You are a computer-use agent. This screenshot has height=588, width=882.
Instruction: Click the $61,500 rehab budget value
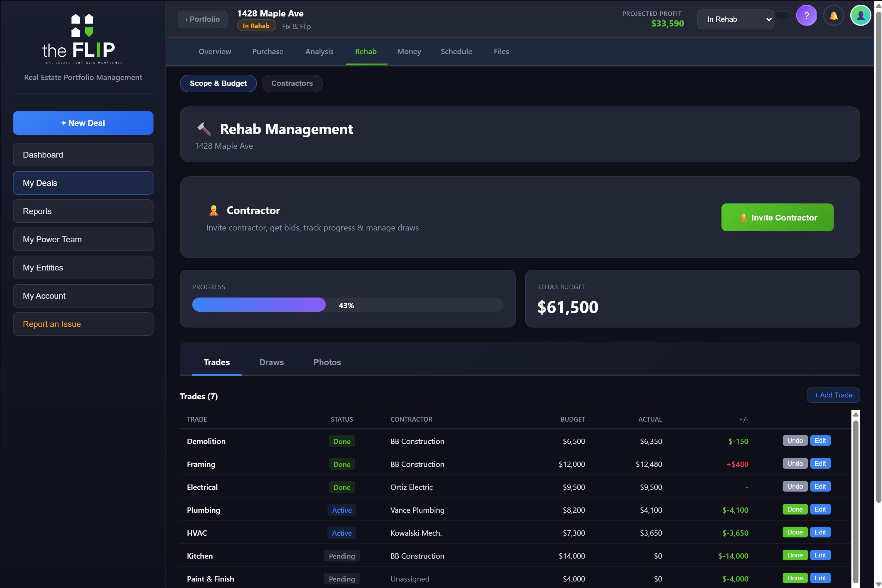point(567,307)
